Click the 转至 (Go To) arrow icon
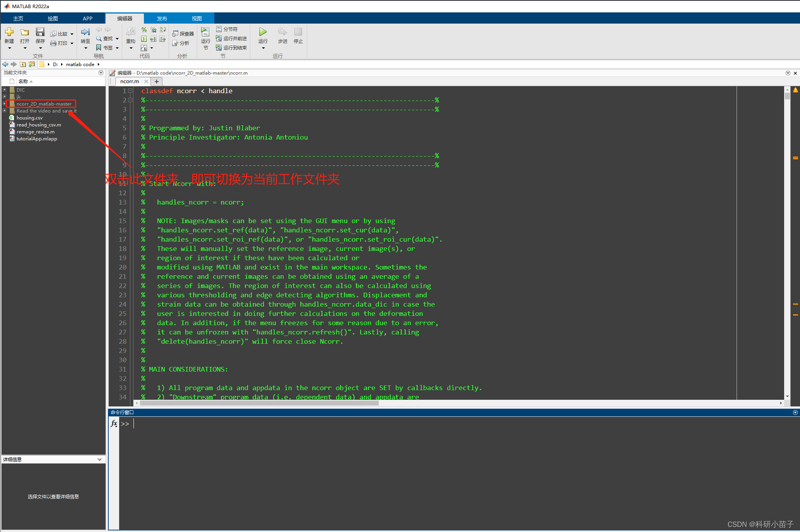The image size is (800, 532). (x=85, y=32)
